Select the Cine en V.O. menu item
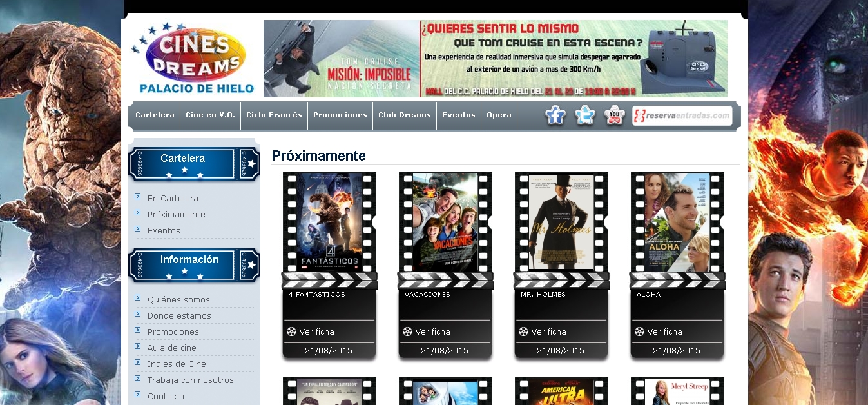 [210, 115]
